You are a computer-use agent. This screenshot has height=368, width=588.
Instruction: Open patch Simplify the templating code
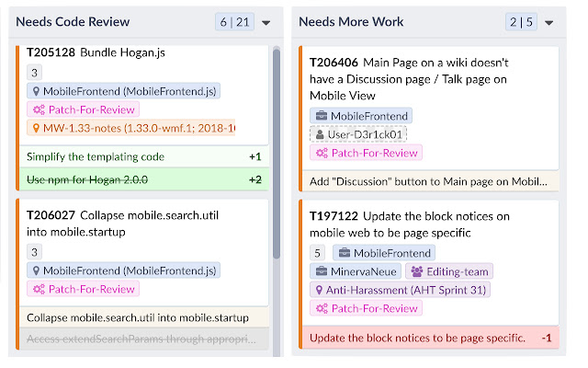click(144, 156)
